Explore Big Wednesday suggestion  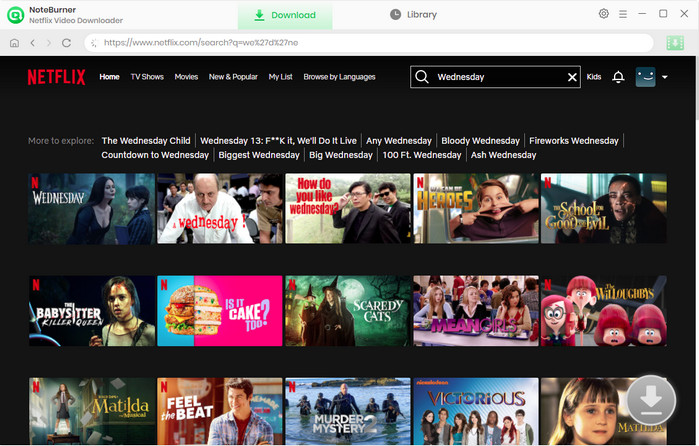(x=341, y=155)
